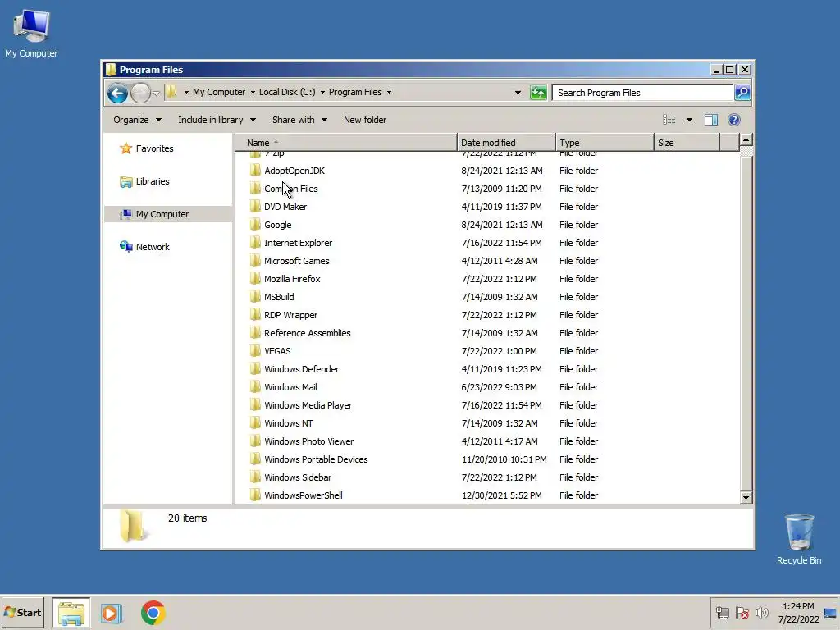Click Local Disk (C:) breadcrumb
The height and width of the screenshot is (630, 840).
click(287, 92)
